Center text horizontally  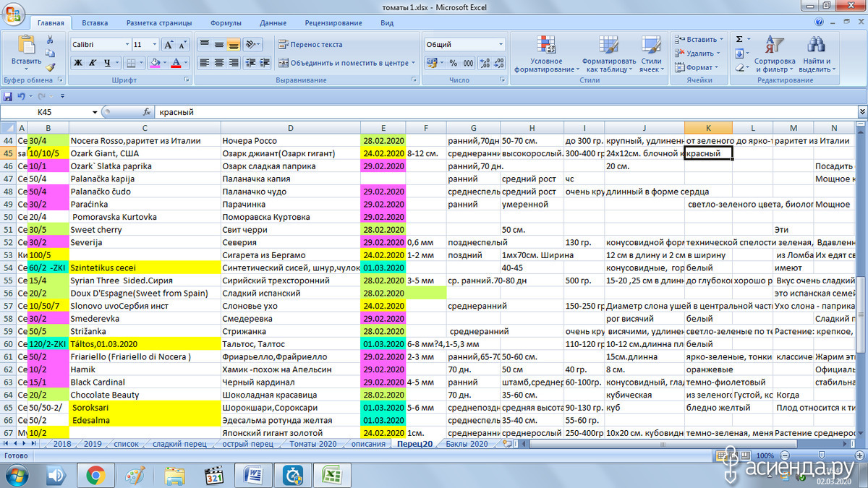(219, 63)
